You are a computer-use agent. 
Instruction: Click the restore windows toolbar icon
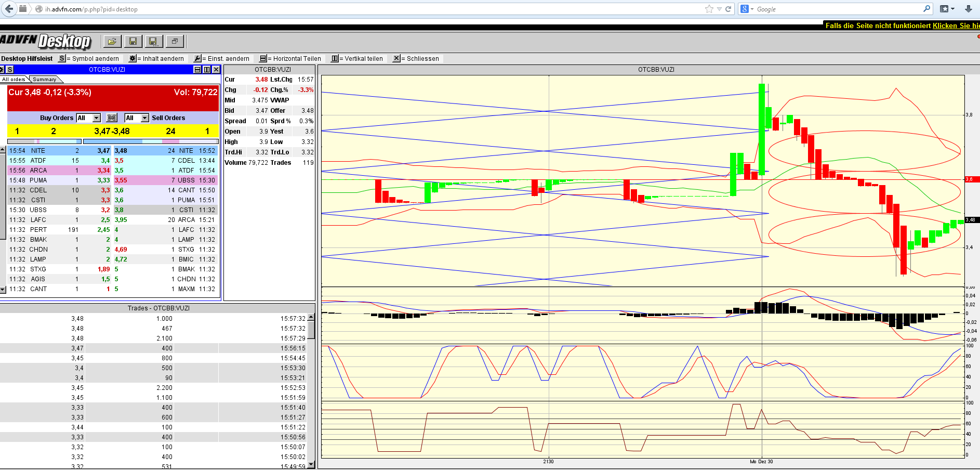point(174,41)
